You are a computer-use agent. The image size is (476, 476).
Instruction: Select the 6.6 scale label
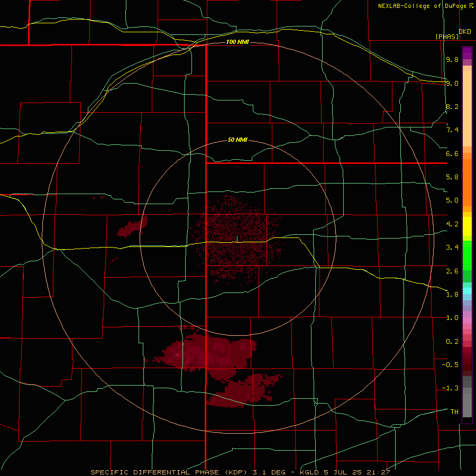pyautogui.click(x=452, y=153)
